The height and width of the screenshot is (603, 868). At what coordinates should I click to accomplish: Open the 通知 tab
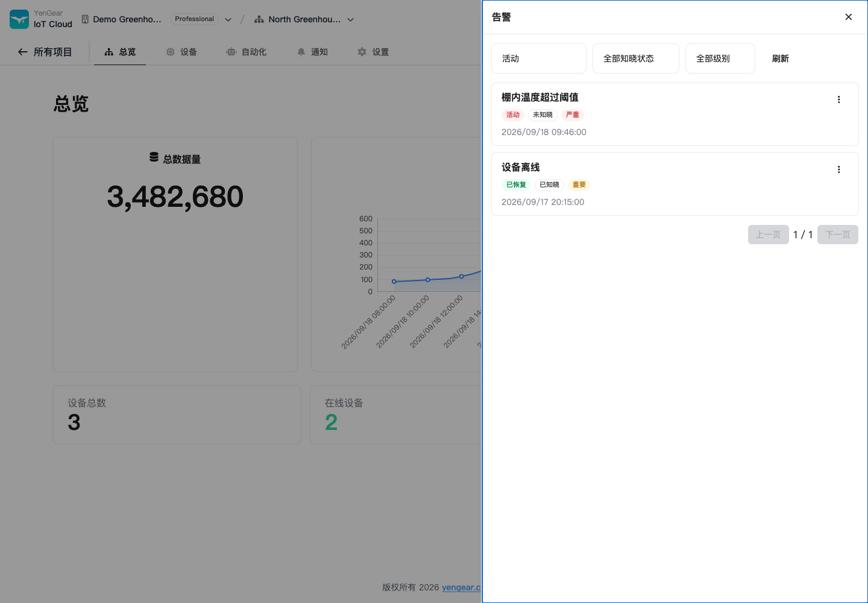point(312,52)
